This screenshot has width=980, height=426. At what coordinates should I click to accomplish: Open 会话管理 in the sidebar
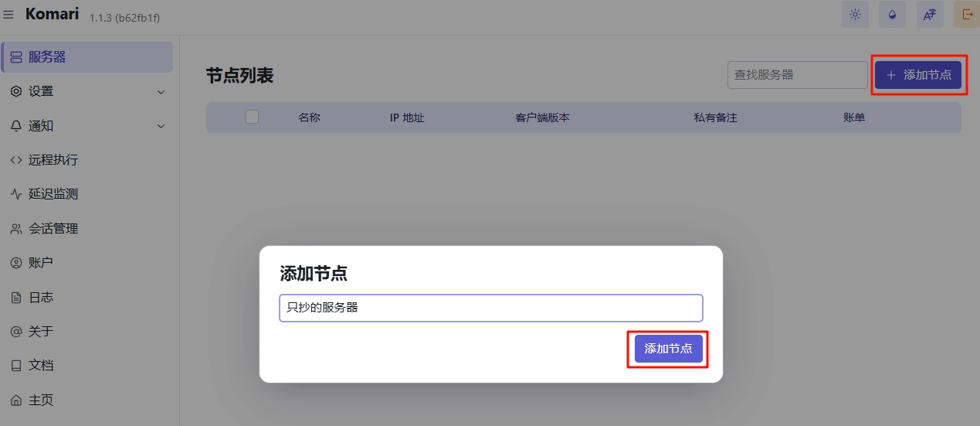click(53, 229)
